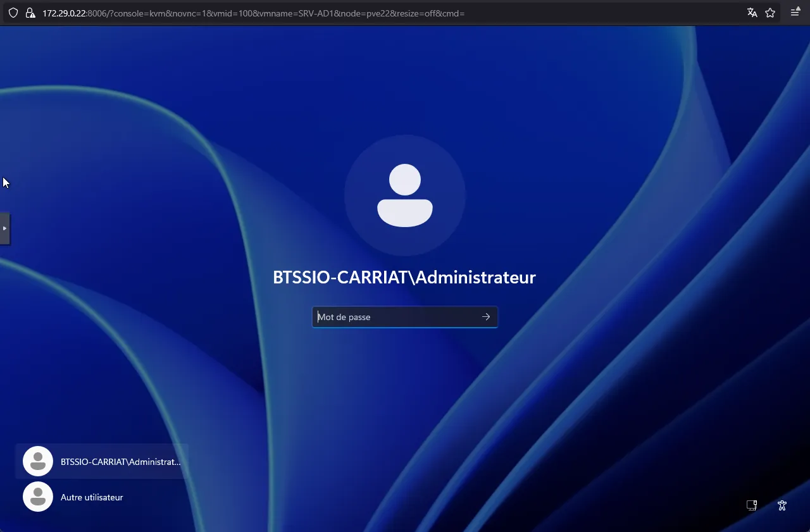This screenshot has width=810, height=532.
Task: Expand the noVNC control panel side handle
Action: [x=4, y=228]
